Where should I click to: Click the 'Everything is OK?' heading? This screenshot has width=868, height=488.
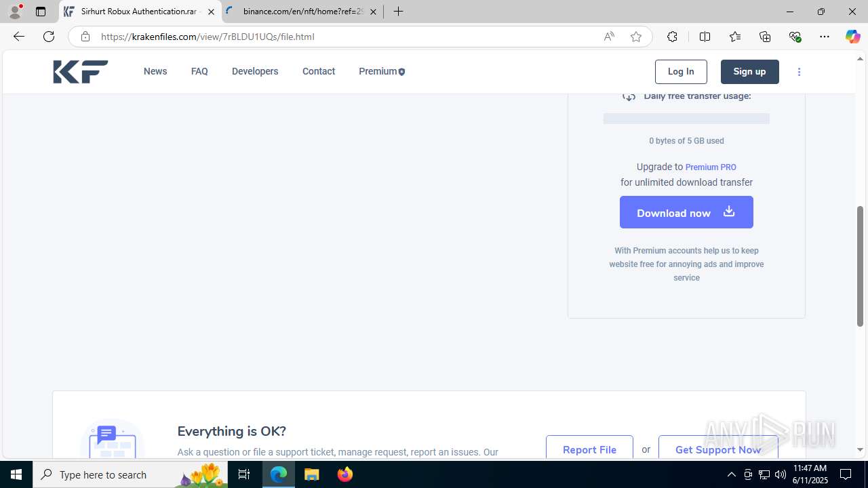231,431
